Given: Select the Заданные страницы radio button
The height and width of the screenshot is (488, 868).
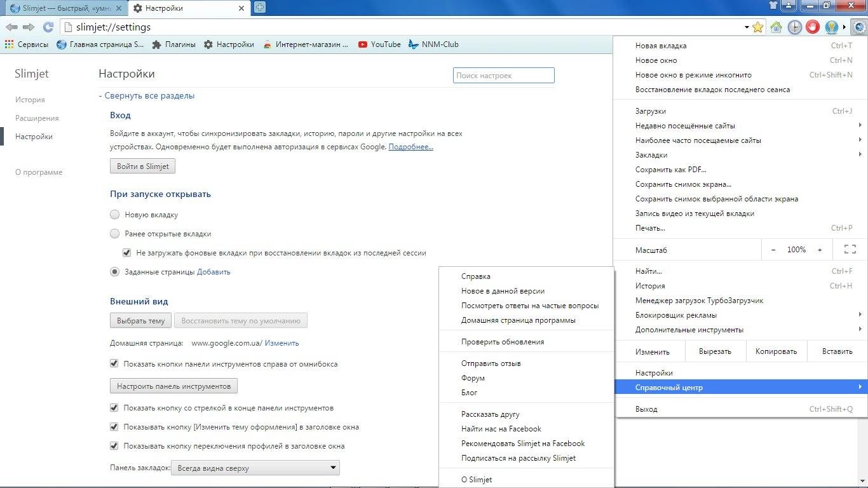Looking at the screenshot, I should click(114, 272).
